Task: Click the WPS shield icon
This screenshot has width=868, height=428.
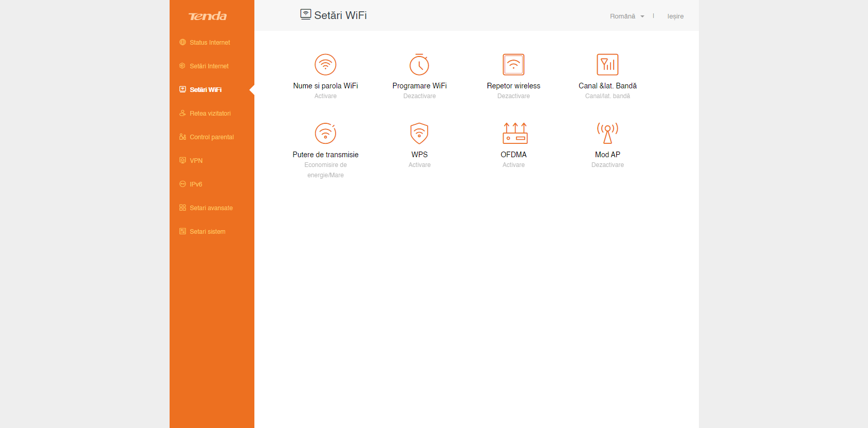Action: tap(419, 134)
